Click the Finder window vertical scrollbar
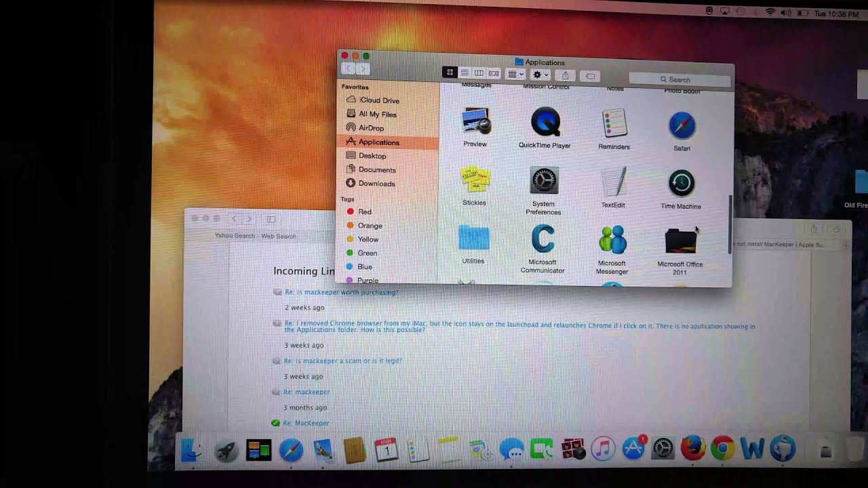 pos(730,224)
